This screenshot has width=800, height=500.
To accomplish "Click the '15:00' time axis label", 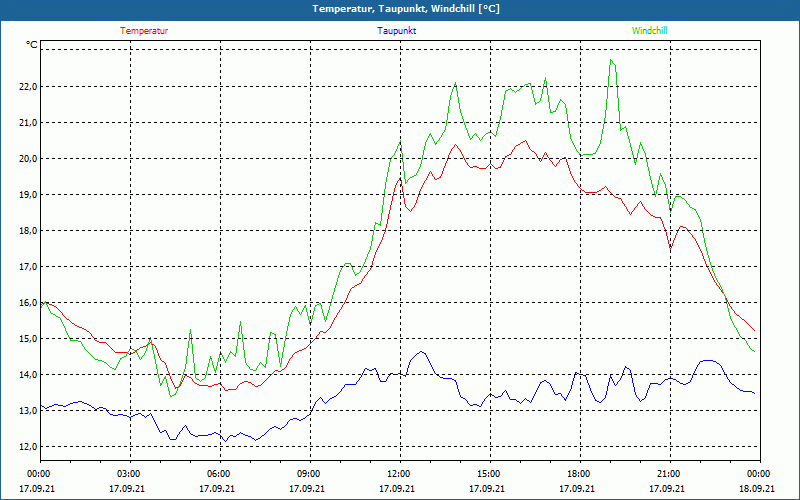I will point(490,474).
